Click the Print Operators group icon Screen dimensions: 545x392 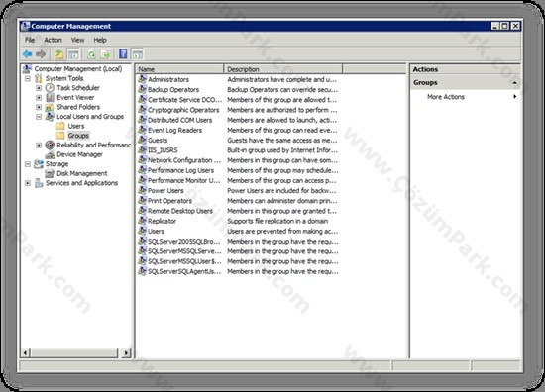142,200
